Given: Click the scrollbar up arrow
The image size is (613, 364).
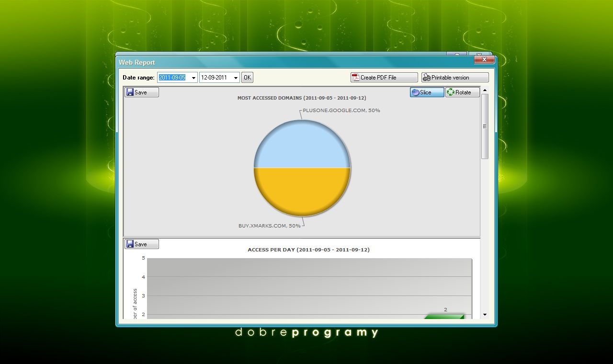Looking at the screenshot, I should coord(485,90).
